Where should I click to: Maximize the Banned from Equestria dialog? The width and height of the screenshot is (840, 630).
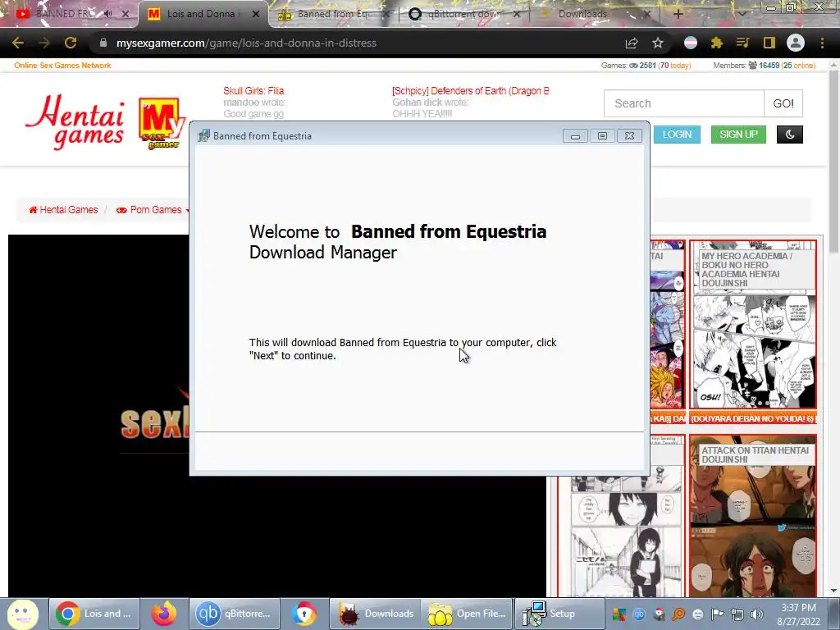602,136
